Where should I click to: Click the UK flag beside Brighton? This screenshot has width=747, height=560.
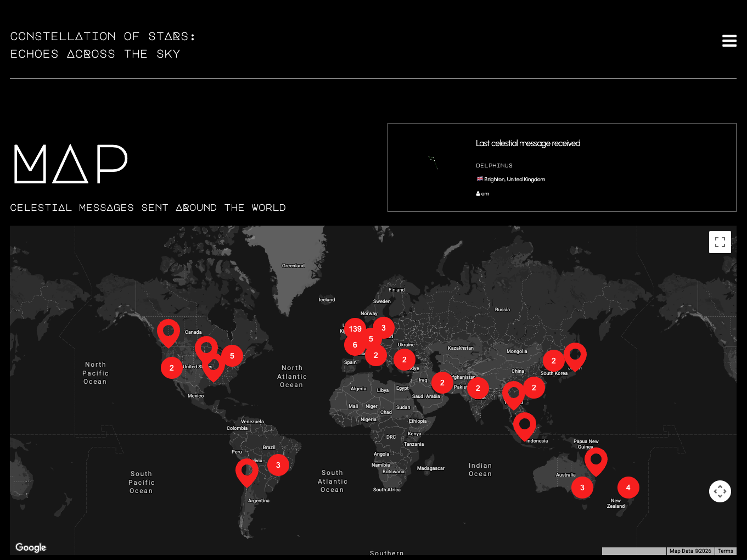coord(479,178)
